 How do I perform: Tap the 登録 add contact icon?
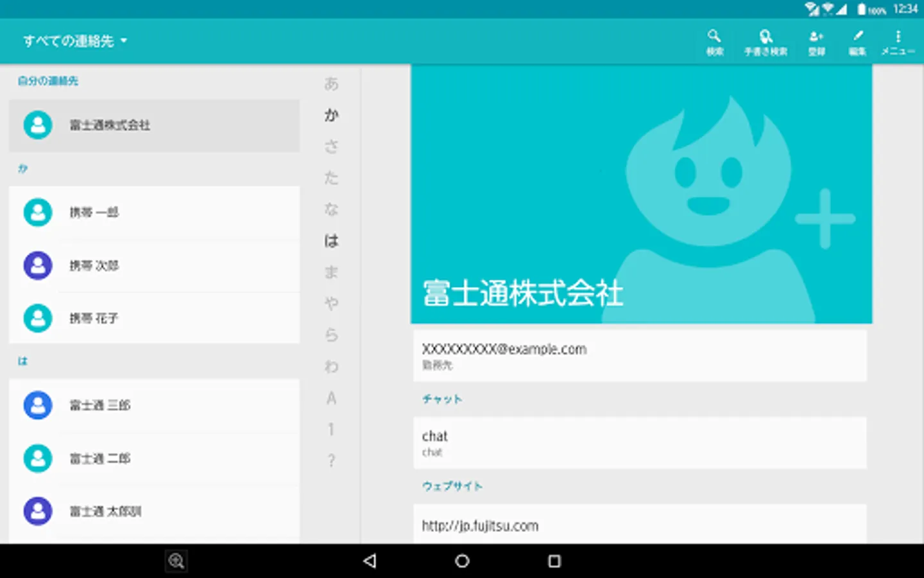pyautogui.click(x=816, y=42)
